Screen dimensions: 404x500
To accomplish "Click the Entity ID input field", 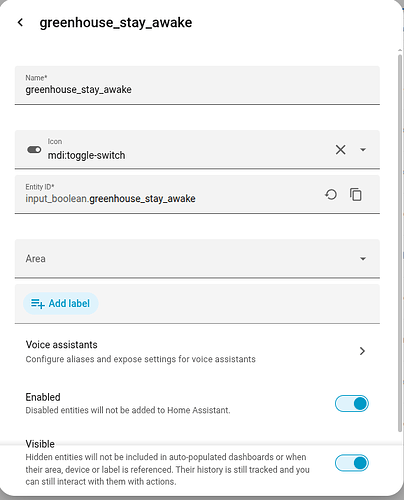I will pos(168,195).
